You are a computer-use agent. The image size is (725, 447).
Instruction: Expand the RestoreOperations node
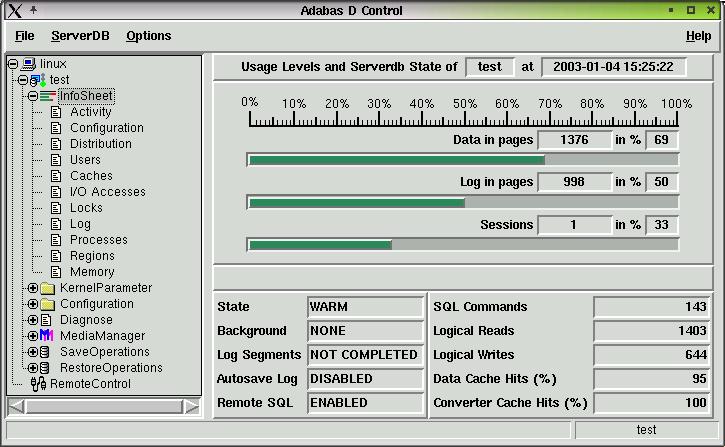32,367
